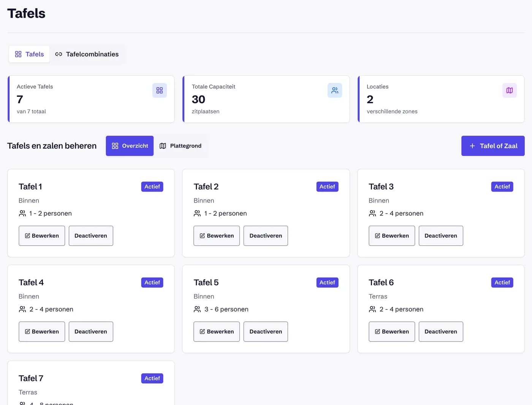
Task: Click the persons icon on Tafel 5
Action: [197, 309]
